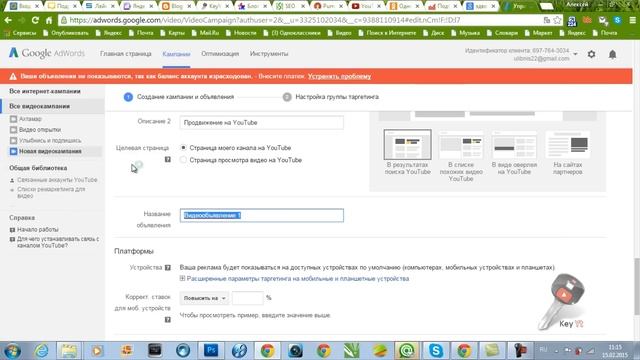The height and width of the screenshot is (360, 640).
Task: Open the Оптимизация tab
Action: [220, 53]
